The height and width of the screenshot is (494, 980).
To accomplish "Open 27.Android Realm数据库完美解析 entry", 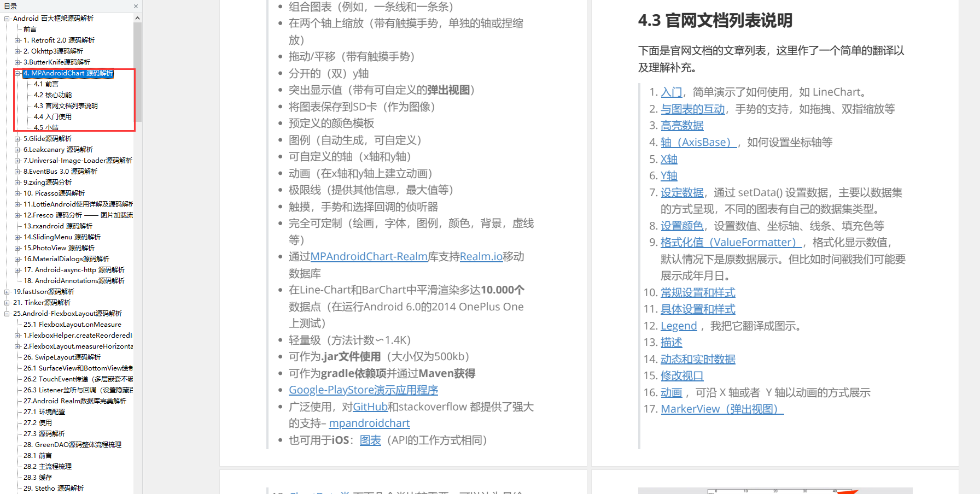I will [75, 401].
